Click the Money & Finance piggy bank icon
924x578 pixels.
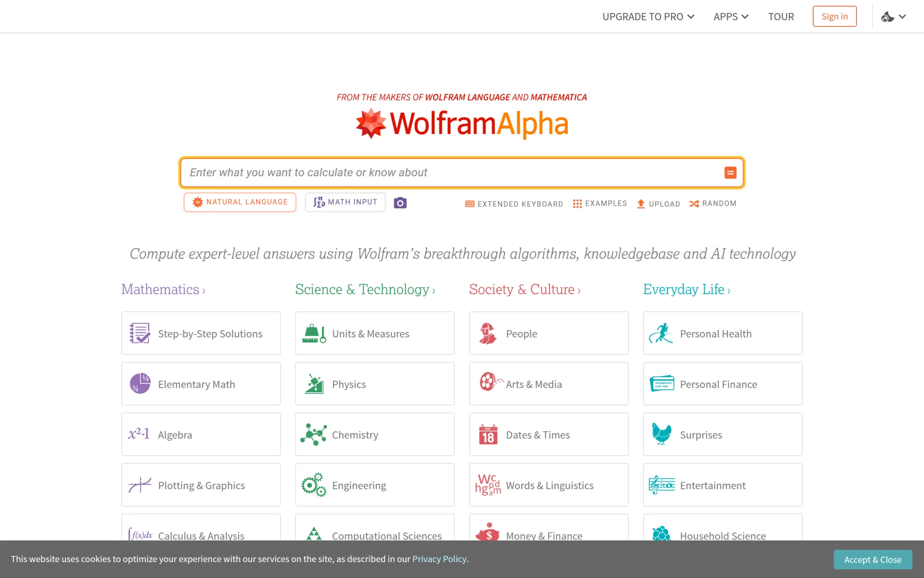(488, 532)
